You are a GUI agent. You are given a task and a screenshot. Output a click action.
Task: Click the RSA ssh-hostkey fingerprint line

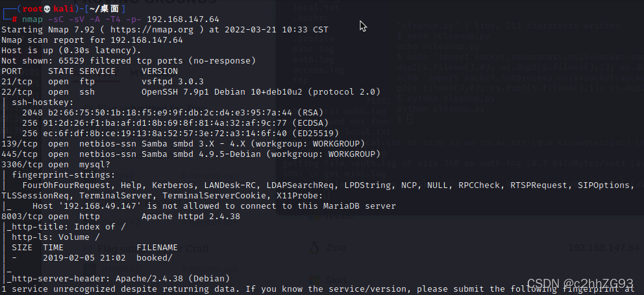pyautogui.click(x=173, y=112)
